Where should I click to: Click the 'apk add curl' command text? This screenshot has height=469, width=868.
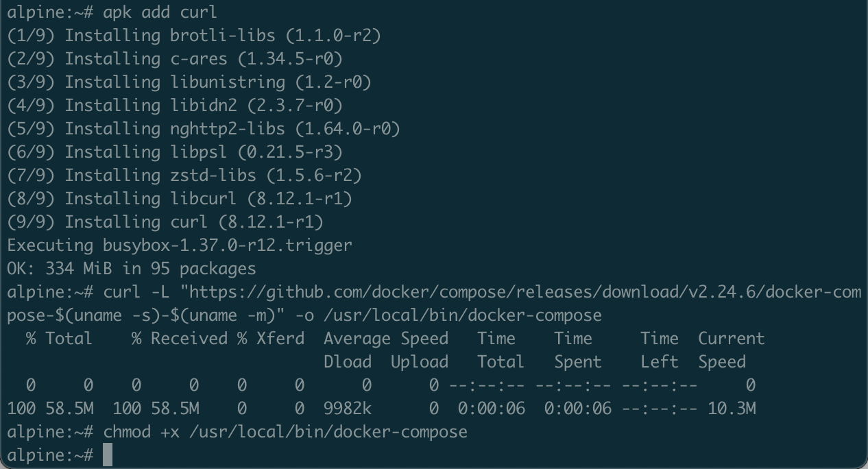click(x=160, y=12)
